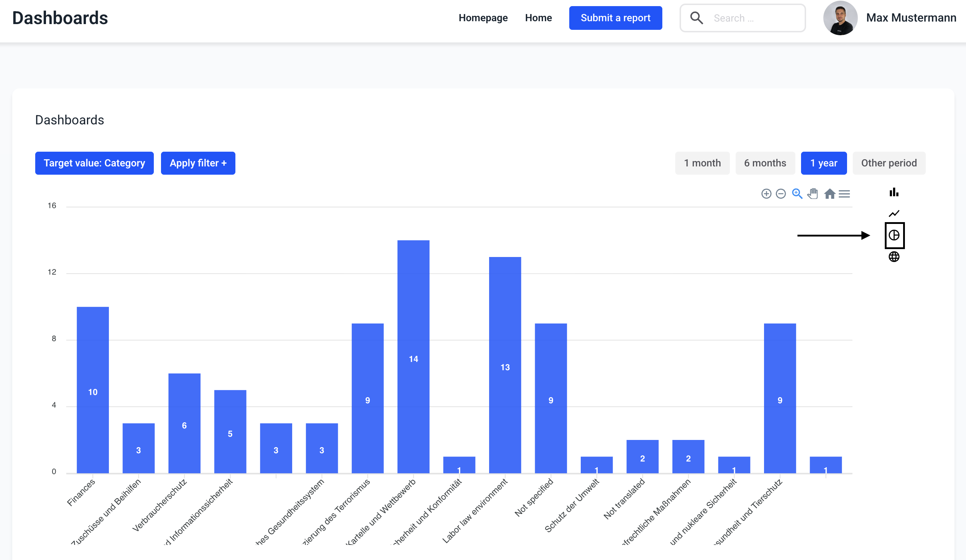Go to Homepage in navigation
This screenshot has width=966, height=560.
click(x=483, y=18)
